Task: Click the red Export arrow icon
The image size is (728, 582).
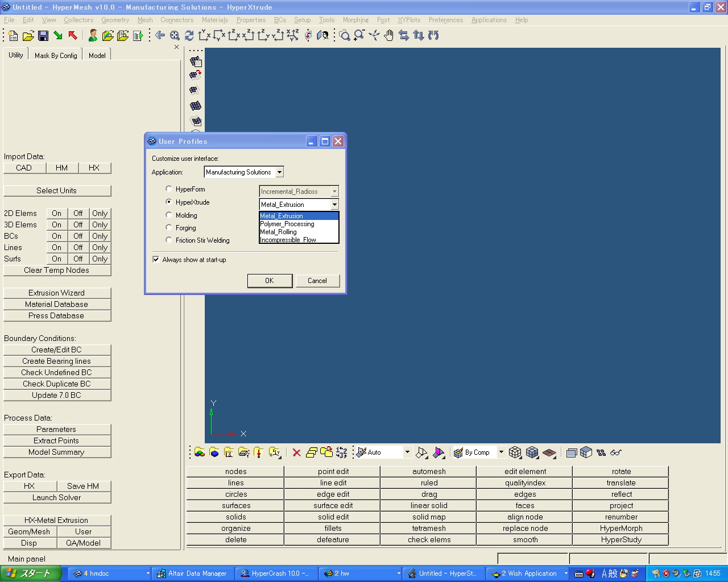Action: point(73,36)
